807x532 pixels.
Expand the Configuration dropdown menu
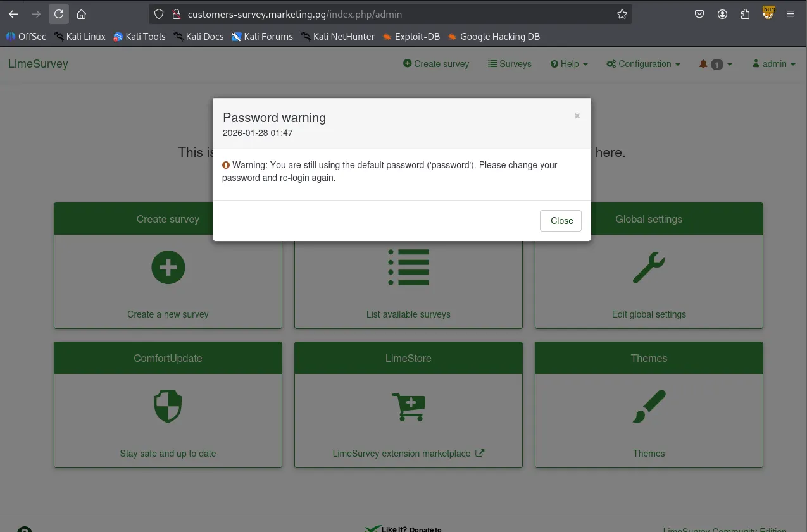pyautogui.click(x=643, y=64)
